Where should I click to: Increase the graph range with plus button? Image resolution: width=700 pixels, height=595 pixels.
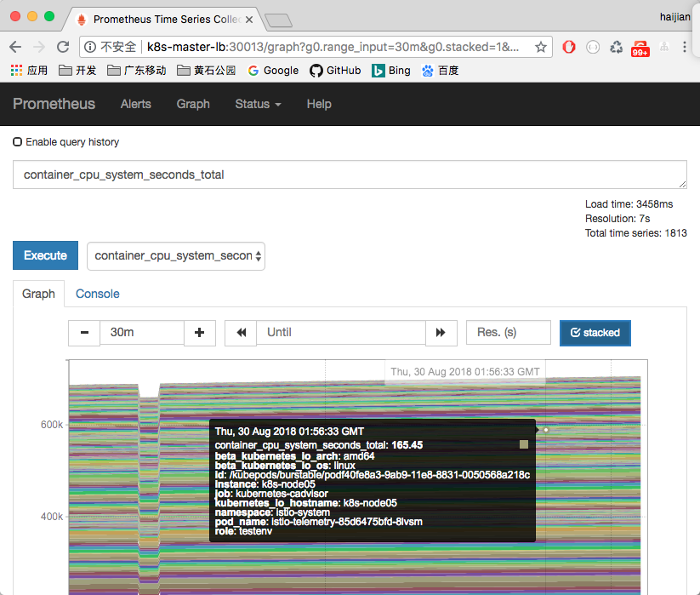coord(200,333)
